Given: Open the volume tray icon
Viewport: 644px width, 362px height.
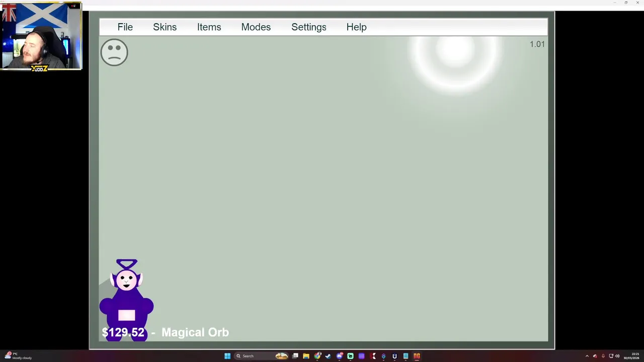Looking at the screenshot, I should [617, 356].
